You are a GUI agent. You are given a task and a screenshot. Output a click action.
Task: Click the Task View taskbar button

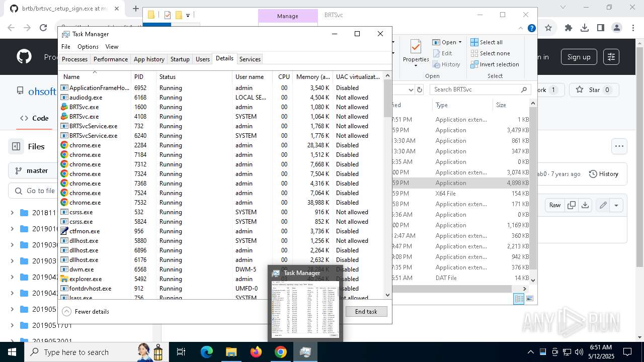click(182, 352)
